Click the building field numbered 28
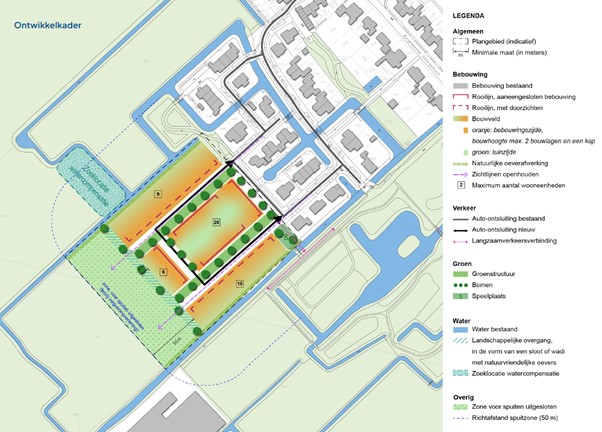 [215, 217]
